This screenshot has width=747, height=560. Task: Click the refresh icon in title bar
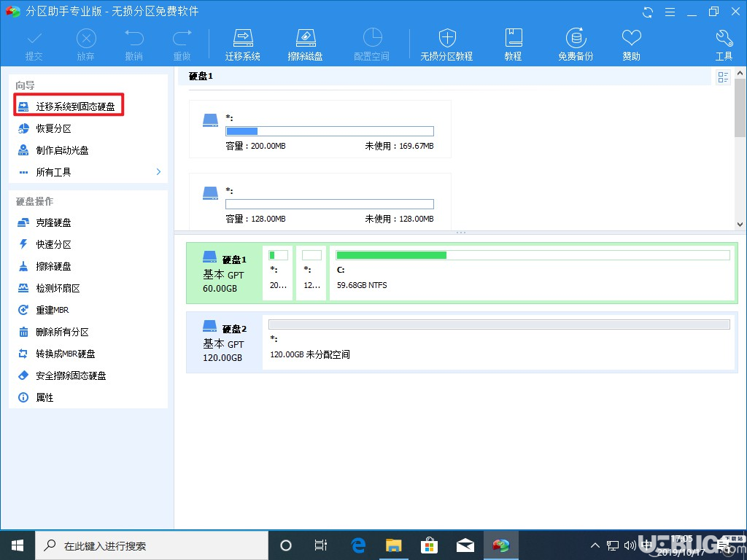pos(648,12)
